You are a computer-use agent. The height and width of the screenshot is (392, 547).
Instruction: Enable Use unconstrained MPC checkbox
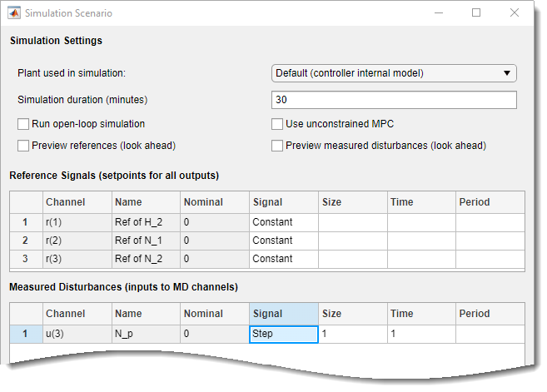[277, 124]
